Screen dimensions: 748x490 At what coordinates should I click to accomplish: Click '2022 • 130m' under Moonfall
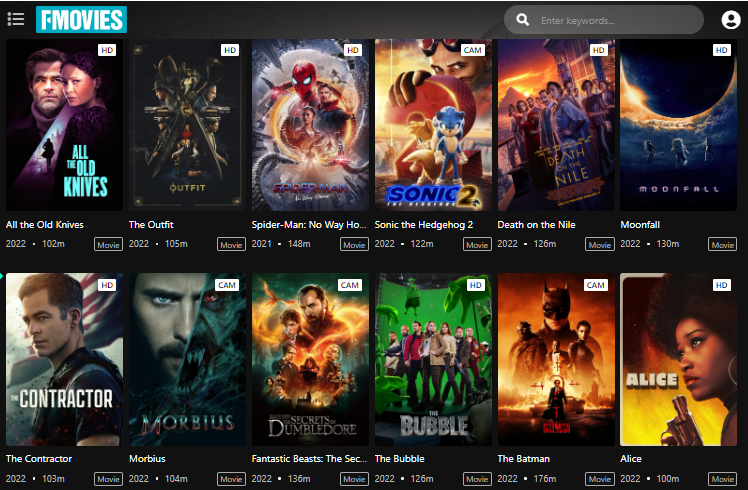[650, 244]
